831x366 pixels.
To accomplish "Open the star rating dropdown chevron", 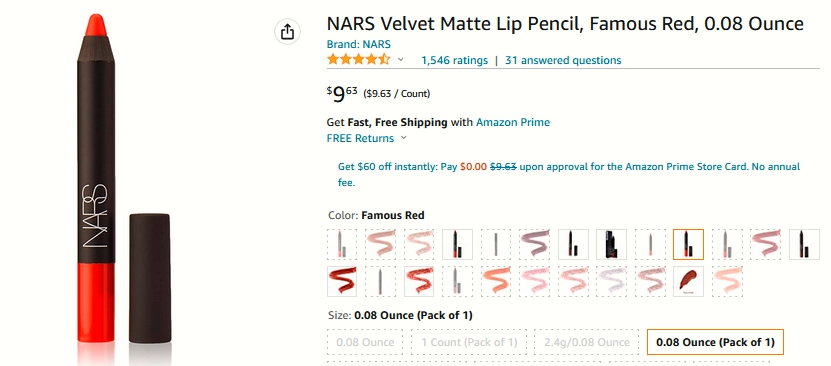I will click(x=401, y=59).
